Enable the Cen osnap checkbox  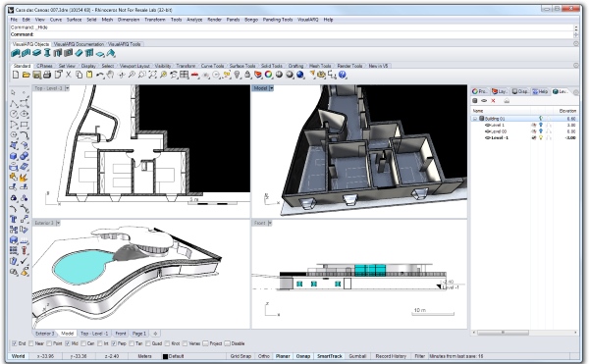83,343
